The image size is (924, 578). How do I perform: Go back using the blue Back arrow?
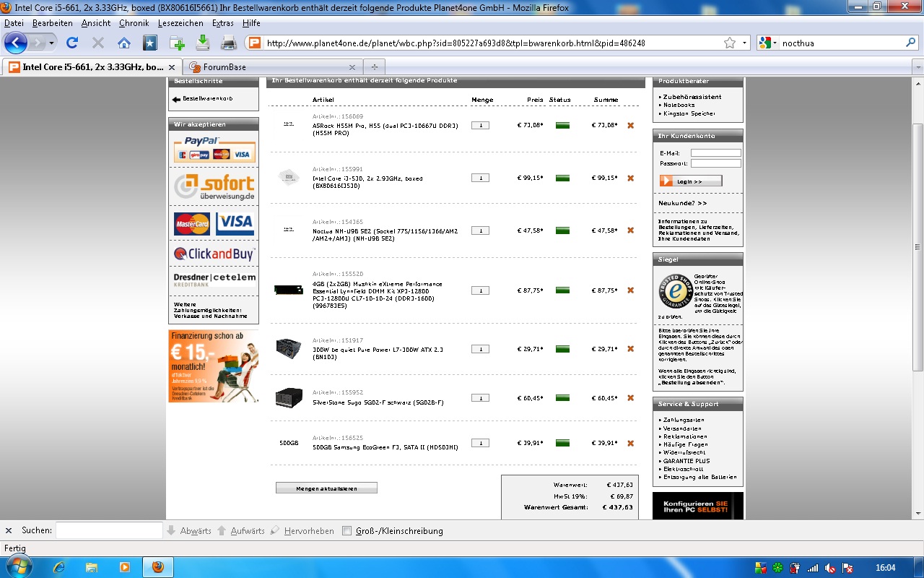tap(15, 43)
